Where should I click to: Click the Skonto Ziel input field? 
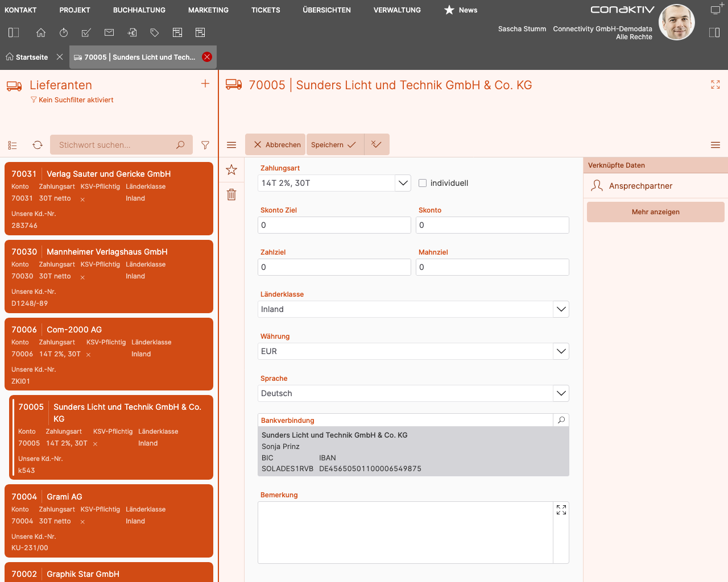(x=334, y=225)
